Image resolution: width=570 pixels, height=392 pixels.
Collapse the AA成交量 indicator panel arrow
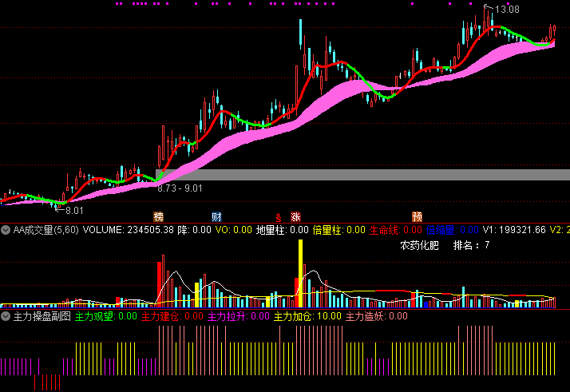point(6,230)
